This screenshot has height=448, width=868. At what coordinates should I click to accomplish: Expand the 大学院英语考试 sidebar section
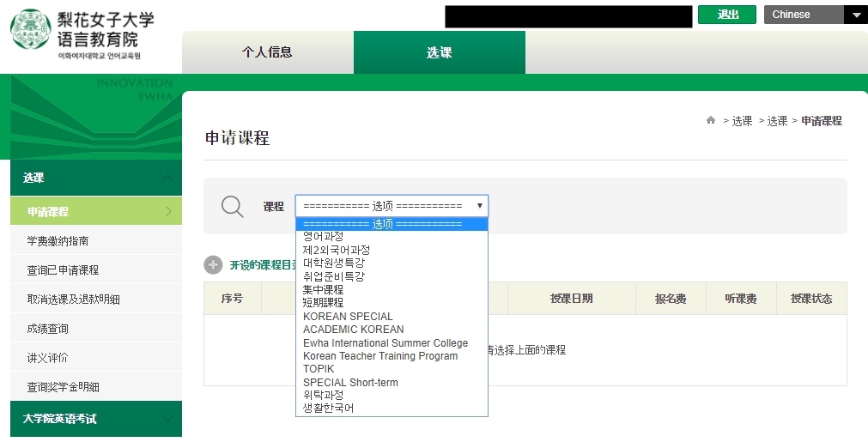click(96, 419)
